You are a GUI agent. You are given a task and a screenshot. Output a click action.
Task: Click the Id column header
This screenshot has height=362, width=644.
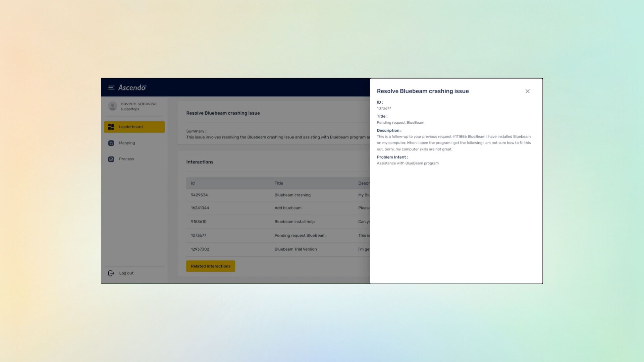point(193,183)
